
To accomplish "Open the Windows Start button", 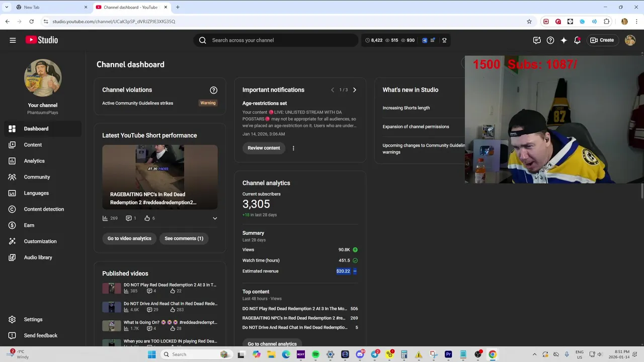I will [151, 354].
